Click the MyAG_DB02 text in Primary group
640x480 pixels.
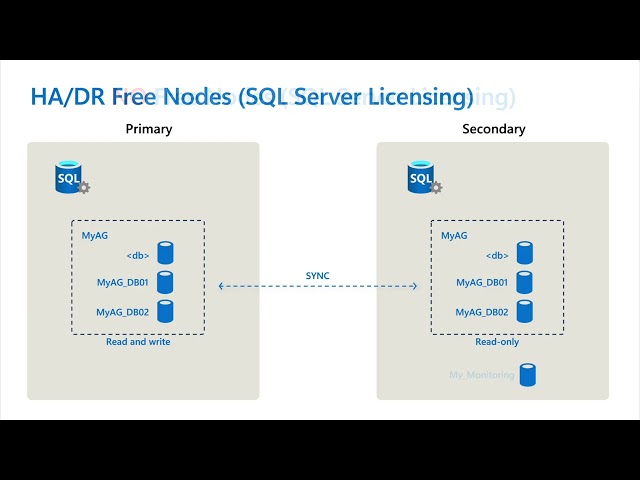click(122, 312)
